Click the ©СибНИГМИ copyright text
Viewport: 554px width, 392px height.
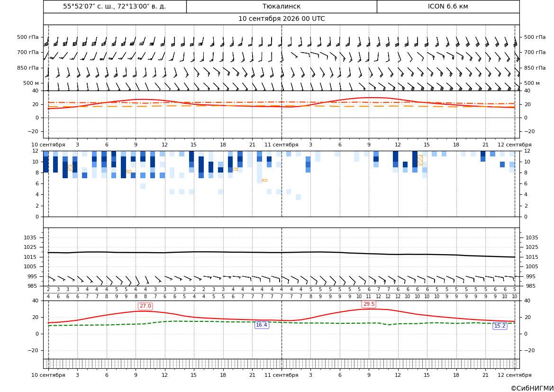pos(532,388)
